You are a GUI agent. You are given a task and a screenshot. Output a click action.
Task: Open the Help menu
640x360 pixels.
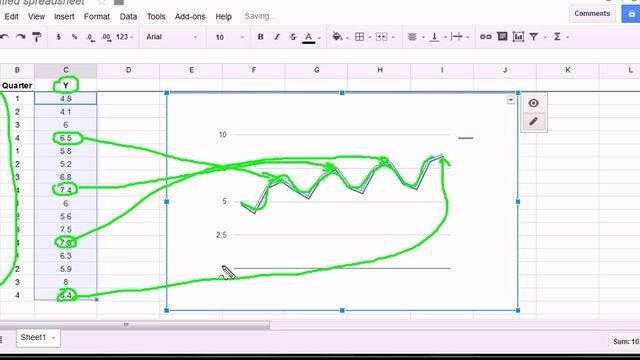pyautogui.click(x=223, y=16)
